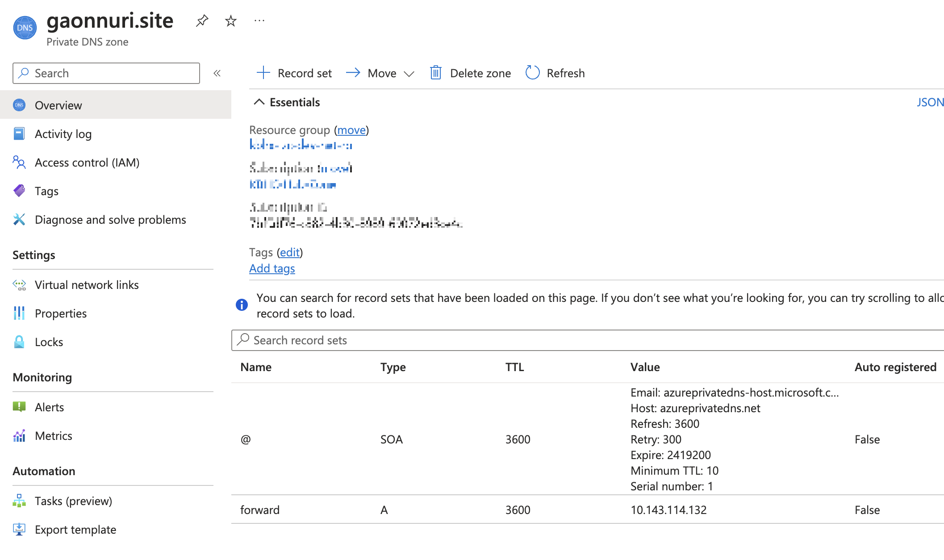Focus the Search record sets field
Screen dimensions: 944x560
coord(588,340)
